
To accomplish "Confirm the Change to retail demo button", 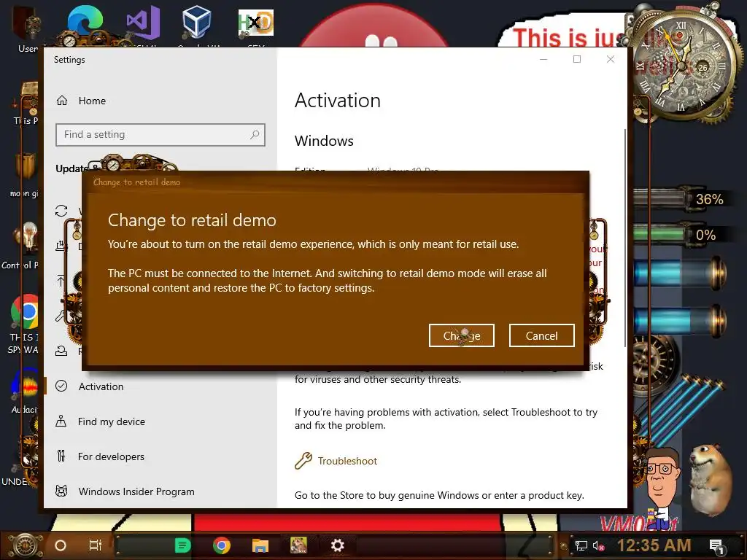I will (461, 335).
